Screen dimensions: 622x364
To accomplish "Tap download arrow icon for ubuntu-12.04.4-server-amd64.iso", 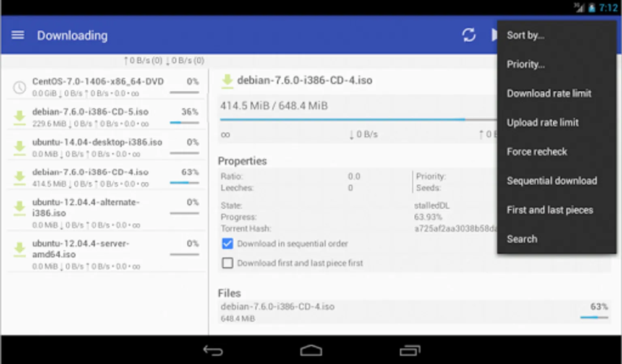I will click(x=19, y=250).
